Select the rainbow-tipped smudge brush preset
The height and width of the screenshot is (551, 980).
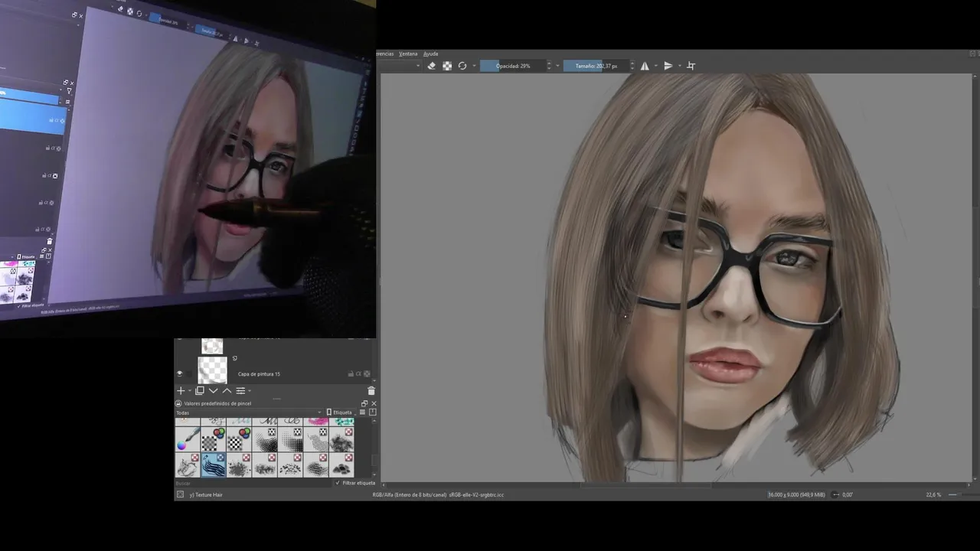tap(188, 439)
